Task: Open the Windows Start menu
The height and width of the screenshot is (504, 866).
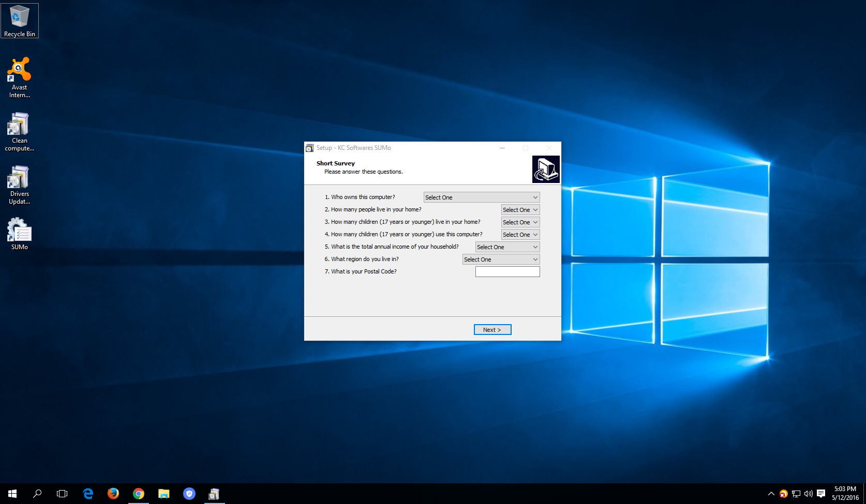Action: (12, 494)
